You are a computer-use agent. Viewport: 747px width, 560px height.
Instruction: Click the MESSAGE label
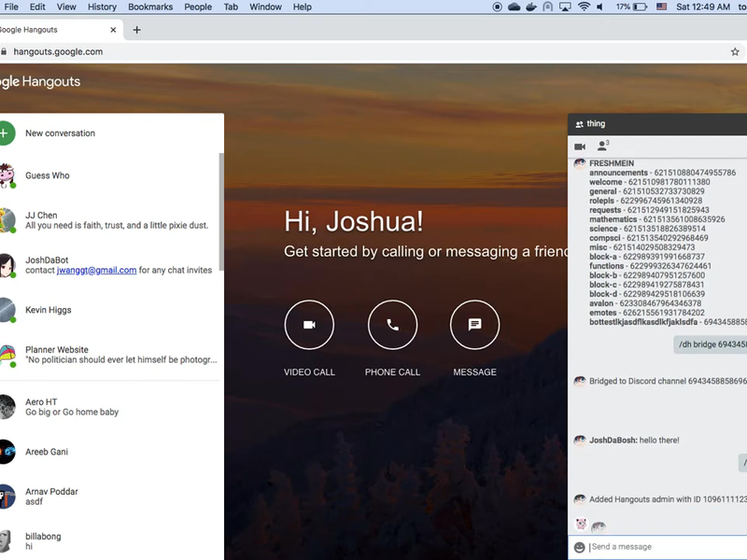point(475,371)
